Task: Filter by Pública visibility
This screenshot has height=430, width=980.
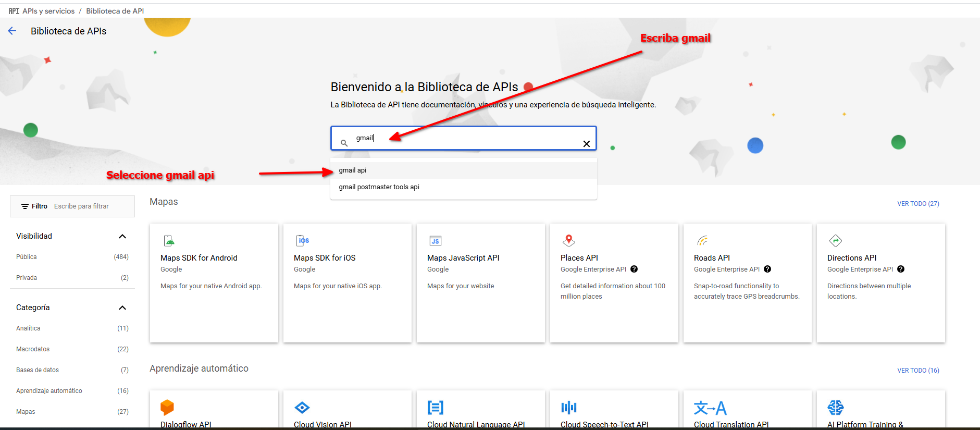Action: pos(27,257)
